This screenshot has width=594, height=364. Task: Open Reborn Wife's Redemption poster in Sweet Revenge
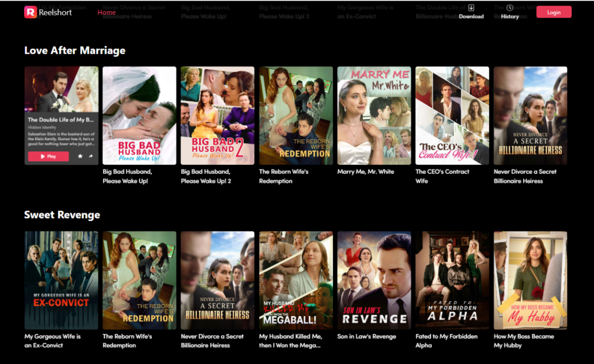tap(139, 280)
